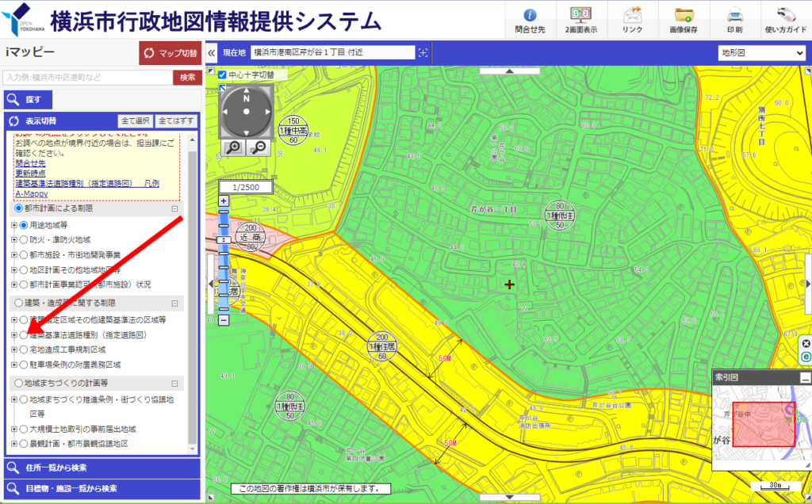Open the A-Mappy link
This screenshot has height=504, width=812.
[32, 193]
